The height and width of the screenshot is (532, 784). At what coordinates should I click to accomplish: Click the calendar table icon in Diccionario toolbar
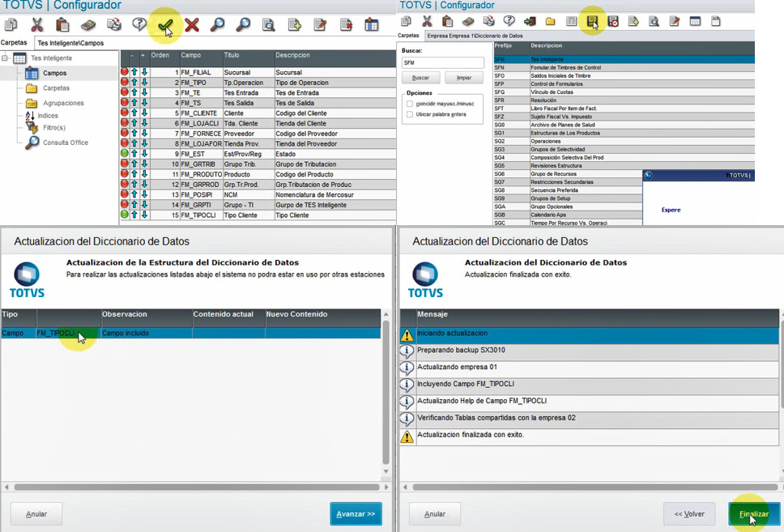pyautogui.click(x=695, y=22)
